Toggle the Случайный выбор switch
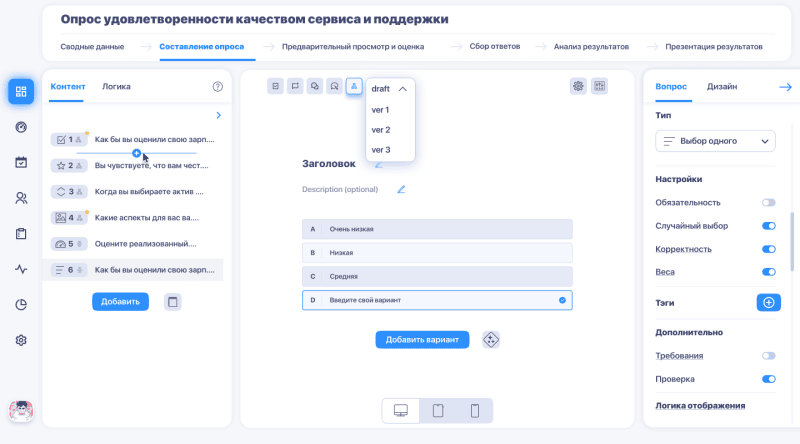800x444 pixels. pyautogui.click(x=769, y=226)
